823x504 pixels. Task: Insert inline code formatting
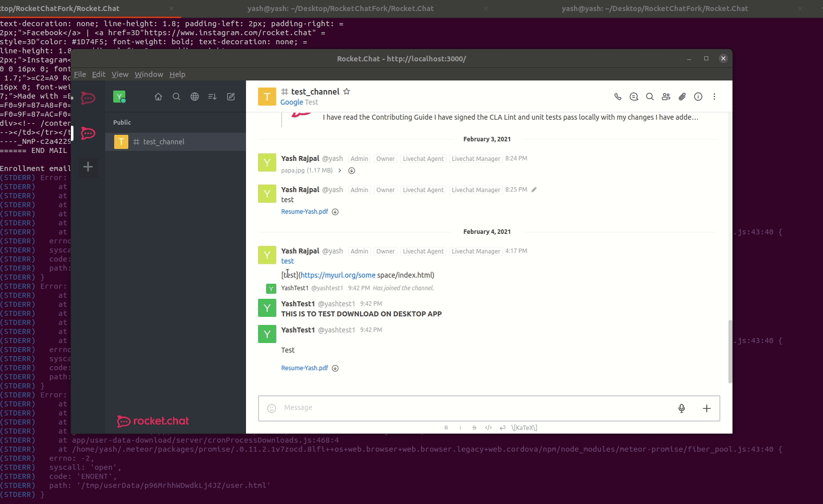point(488,428)
